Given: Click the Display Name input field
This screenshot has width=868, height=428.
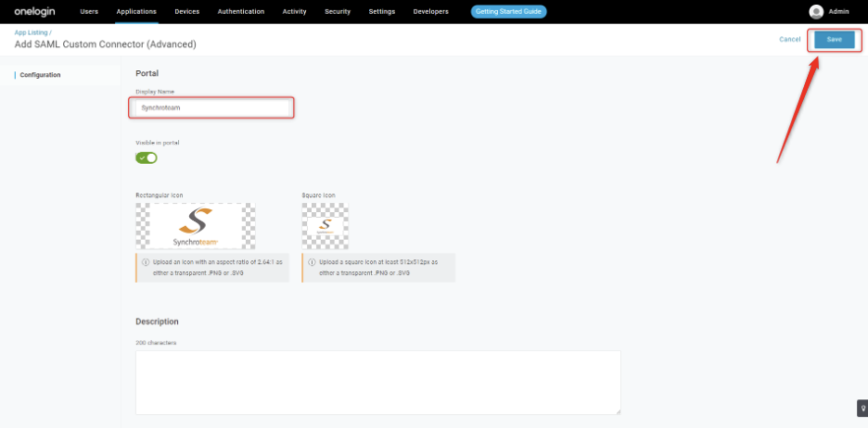Looking at the screenshot, I should [x=212, y=107].
